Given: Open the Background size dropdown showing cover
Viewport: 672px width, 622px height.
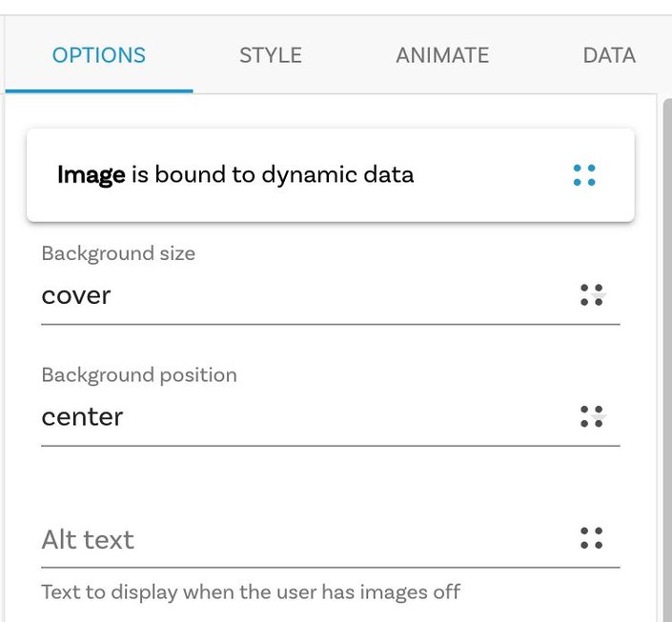Looking at the screenshot, I should pos(331,295).
